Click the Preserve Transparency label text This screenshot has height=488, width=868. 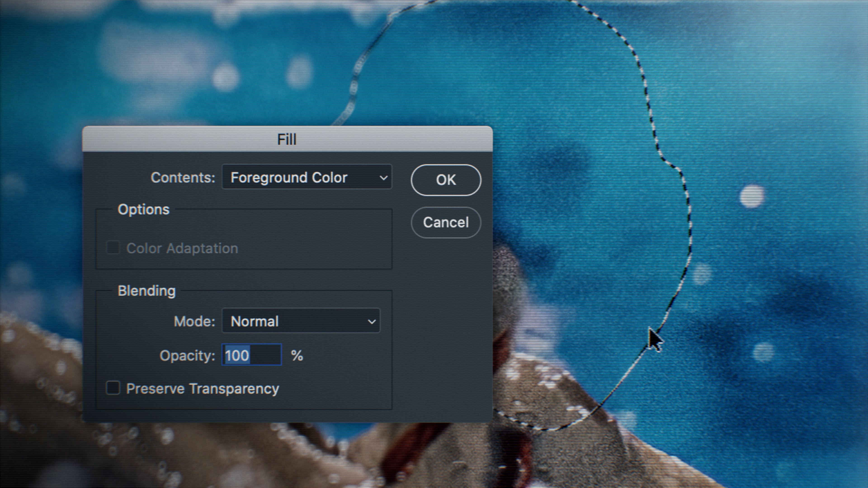(x=203, y=389)
